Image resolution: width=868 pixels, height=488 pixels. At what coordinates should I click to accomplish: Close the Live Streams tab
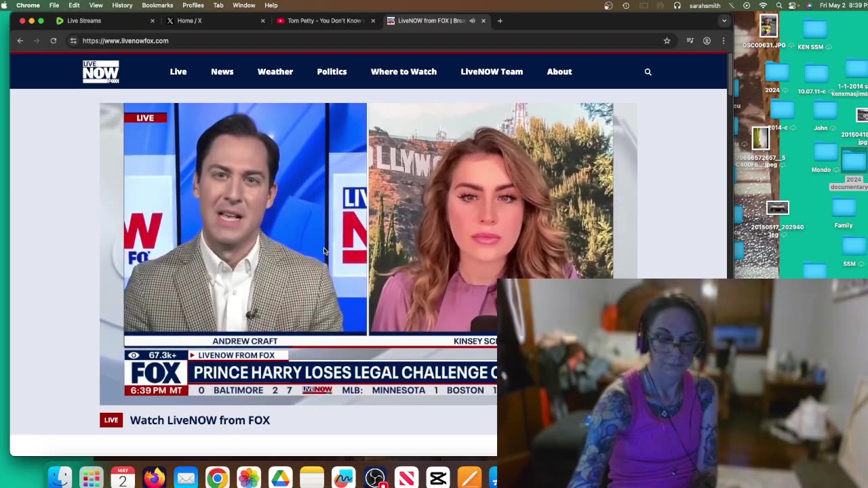[152, 20]
